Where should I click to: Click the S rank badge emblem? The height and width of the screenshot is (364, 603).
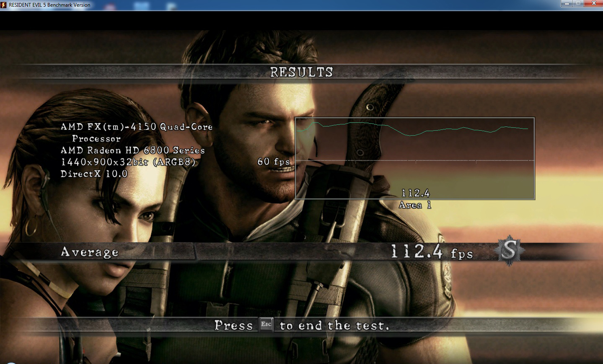tap(509, 250)
